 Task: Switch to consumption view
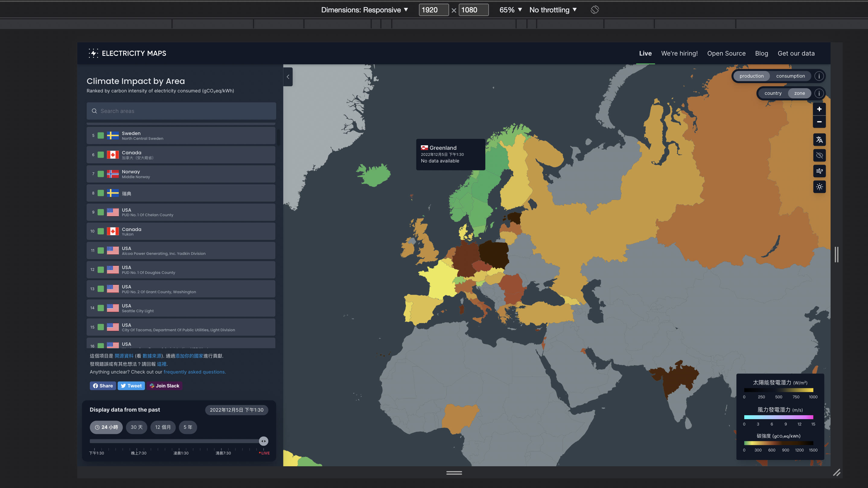790,76
